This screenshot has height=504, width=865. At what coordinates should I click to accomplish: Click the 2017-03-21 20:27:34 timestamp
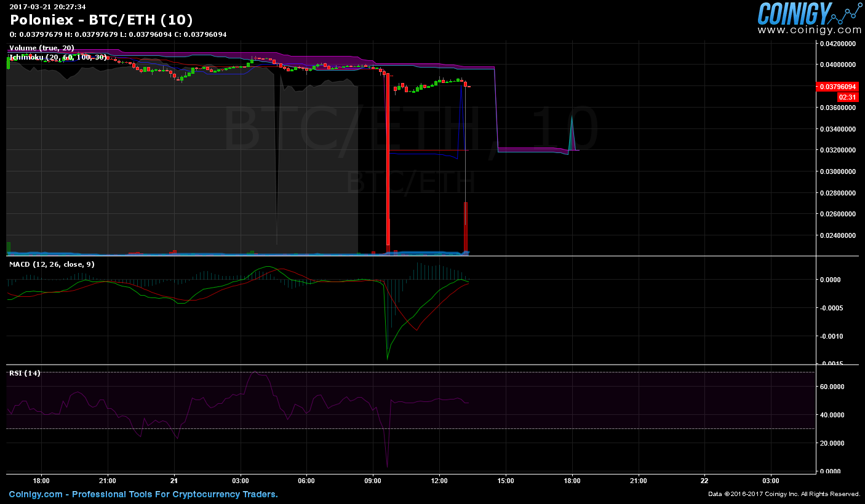pyautogui.click(x=47, y=7)
